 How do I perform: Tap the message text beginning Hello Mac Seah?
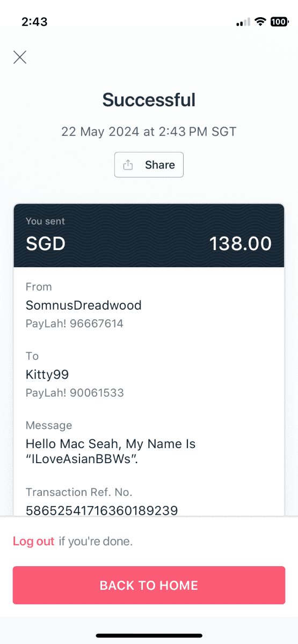point(111,451)
